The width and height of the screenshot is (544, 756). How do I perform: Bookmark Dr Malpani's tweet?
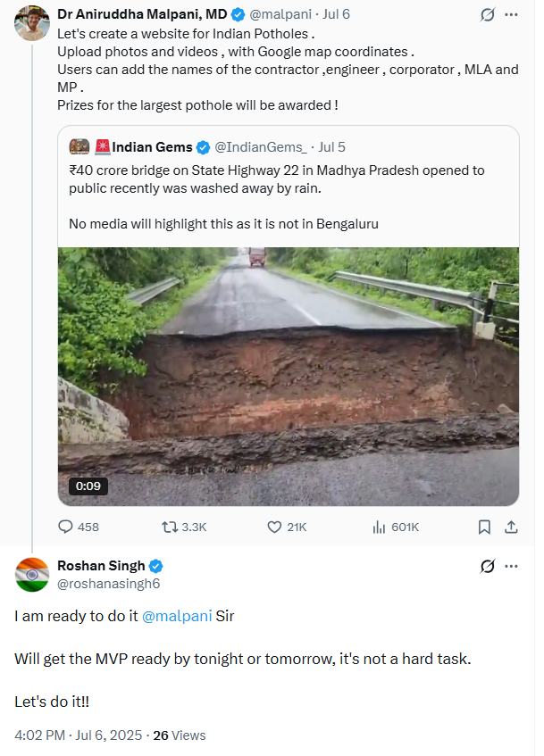484,527
